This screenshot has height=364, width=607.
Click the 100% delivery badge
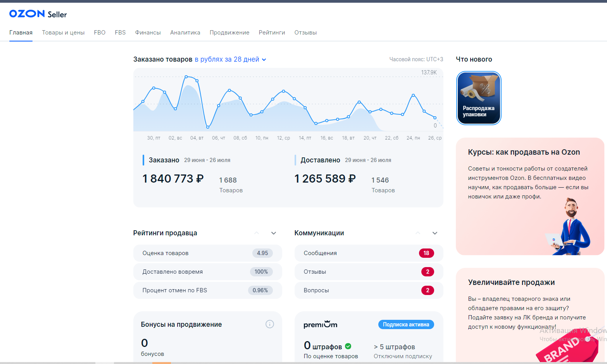[x=261, y=272]
